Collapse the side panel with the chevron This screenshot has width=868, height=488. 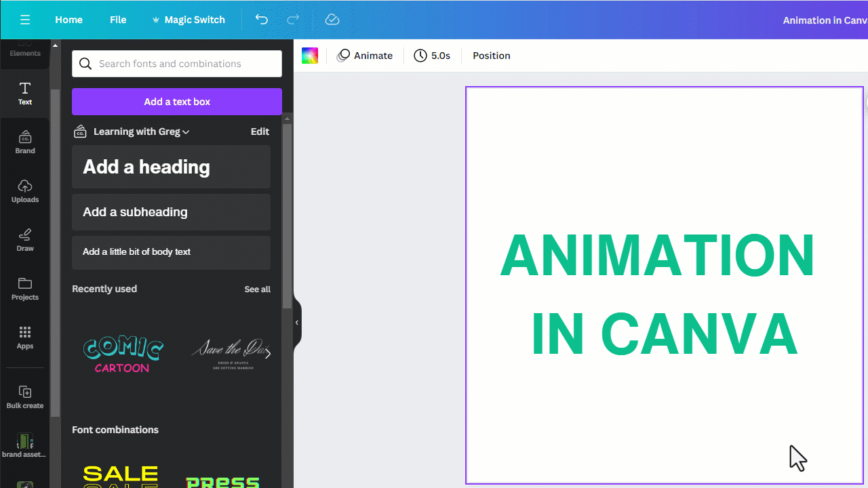coord(296,323)
